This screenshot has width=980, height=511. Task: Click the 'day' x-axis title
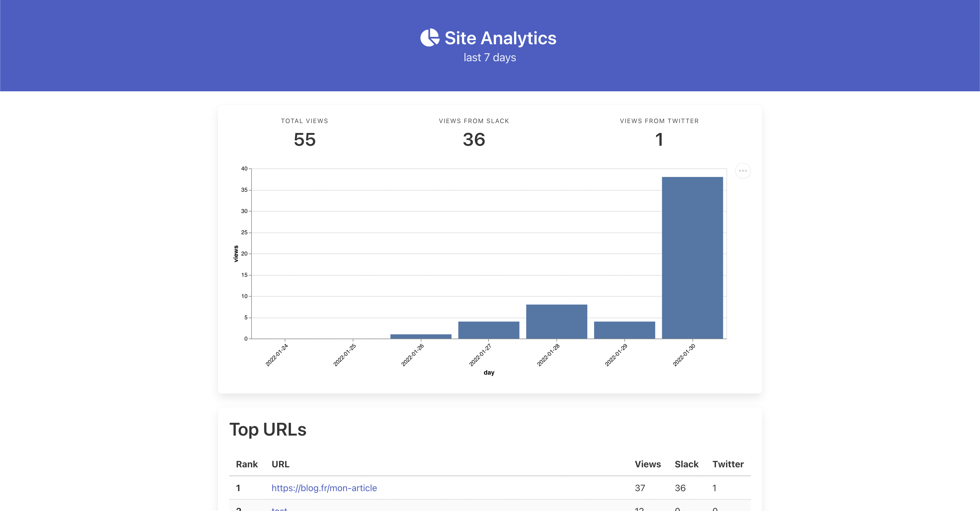pos(489,373)
